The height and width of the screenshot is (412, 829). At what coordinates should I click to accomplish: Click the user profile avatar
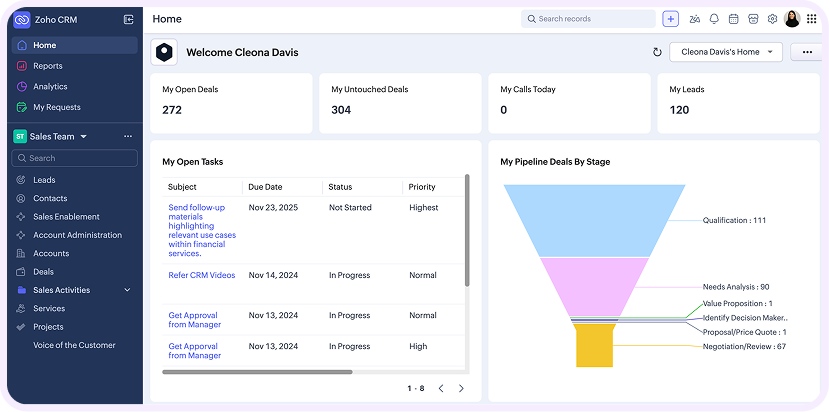[792, 19]
